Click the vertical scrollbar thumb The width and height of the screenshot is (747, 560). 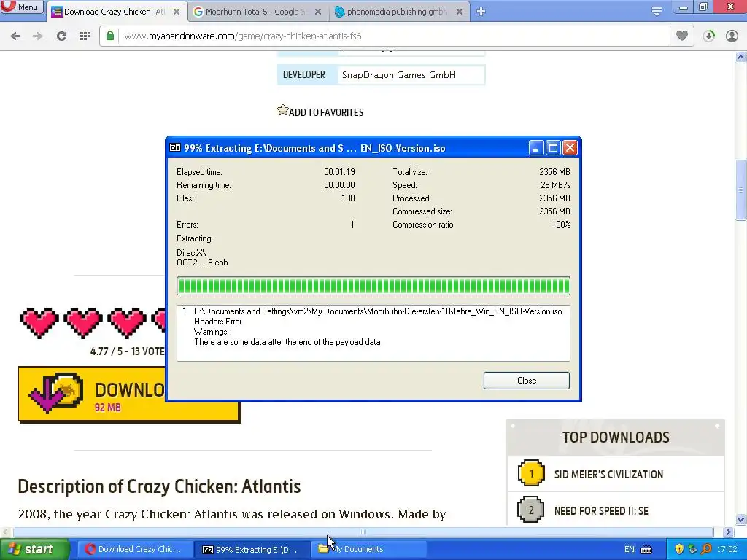point(741,190)
